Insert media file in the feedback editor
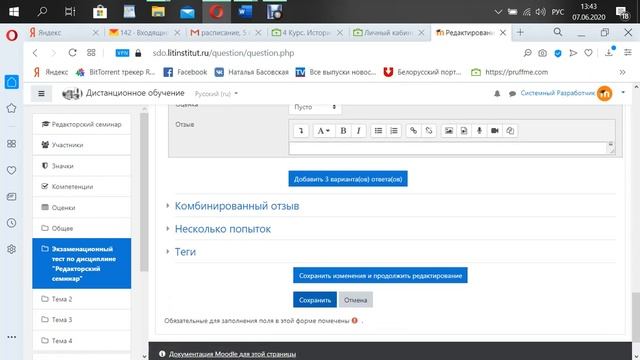 [x=464, y=131]
